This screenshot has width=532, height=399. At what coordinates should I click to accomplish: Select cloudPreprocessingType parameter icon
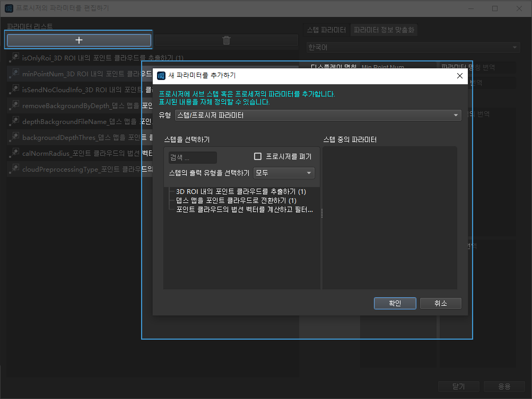[15, 169]
